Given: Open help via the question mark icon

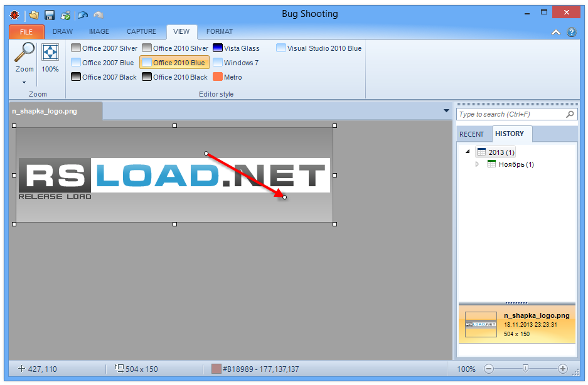Looking at the screenshot, I should [x=572, y=32].
